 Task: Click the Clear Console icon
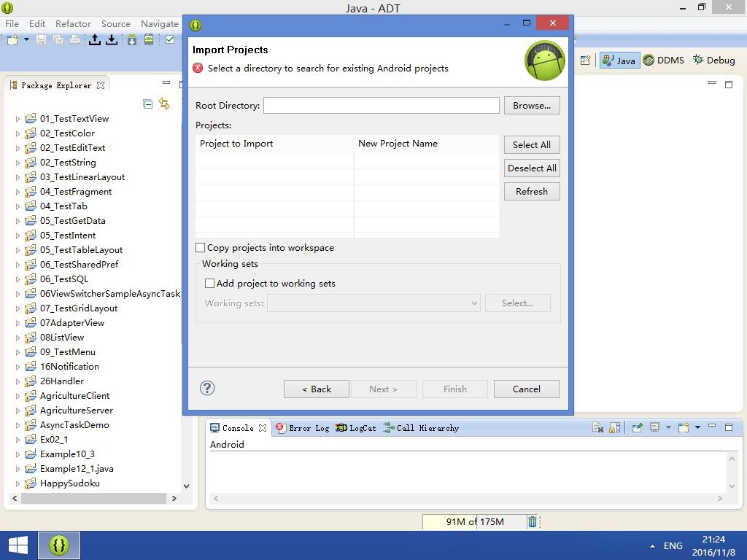coord(597,427)
